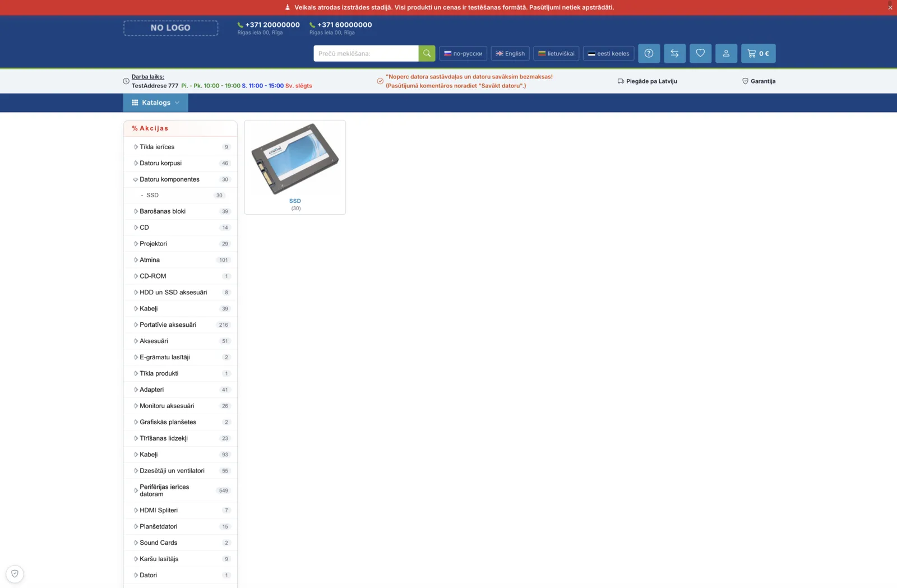
Task: Click the shield badge icon at bottom left
Action: click(x=15, y=573)
